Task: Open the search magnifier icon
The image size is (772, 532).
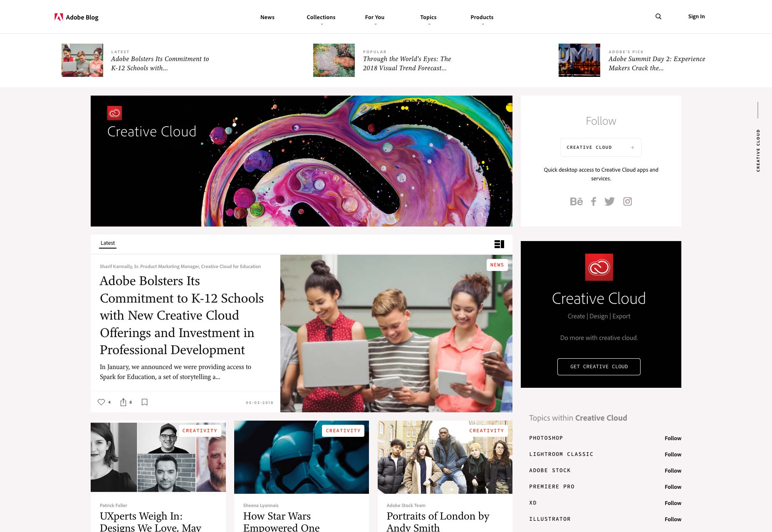Action: [x=658, y=17]
